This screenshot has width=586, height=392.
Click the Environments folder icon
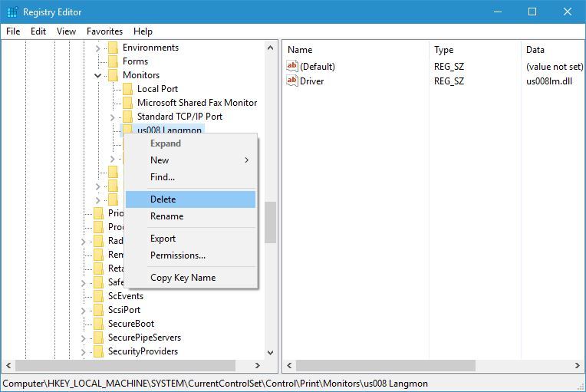point(113,48)
